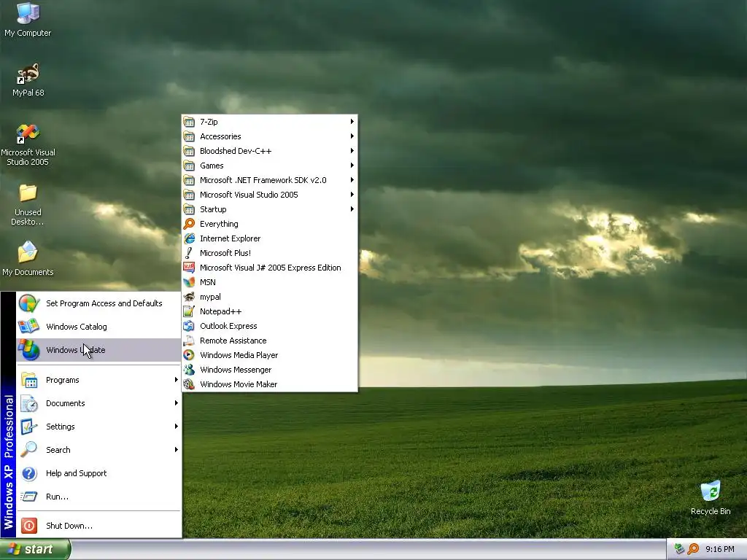Click the Start button
Viewport: 747px width, 560px height.
35,550
